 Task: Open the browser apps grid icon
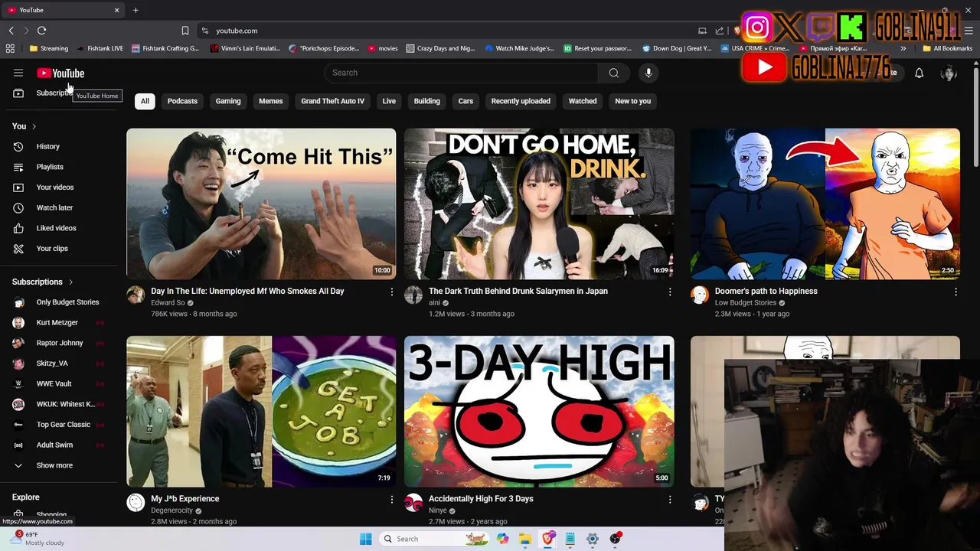click(x=10, y=48)
